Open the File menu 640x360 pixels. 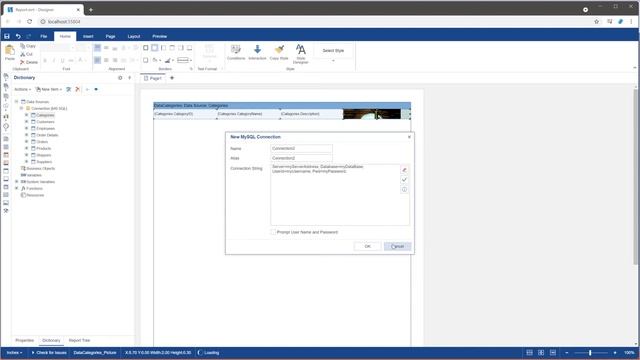pyautogui.click(x=44, y=36)
